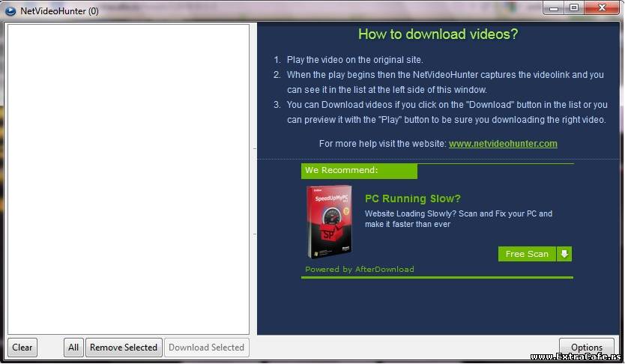Click inside the empty captured videos list
This screenshot has height=364, width=625.
[127, 180]
